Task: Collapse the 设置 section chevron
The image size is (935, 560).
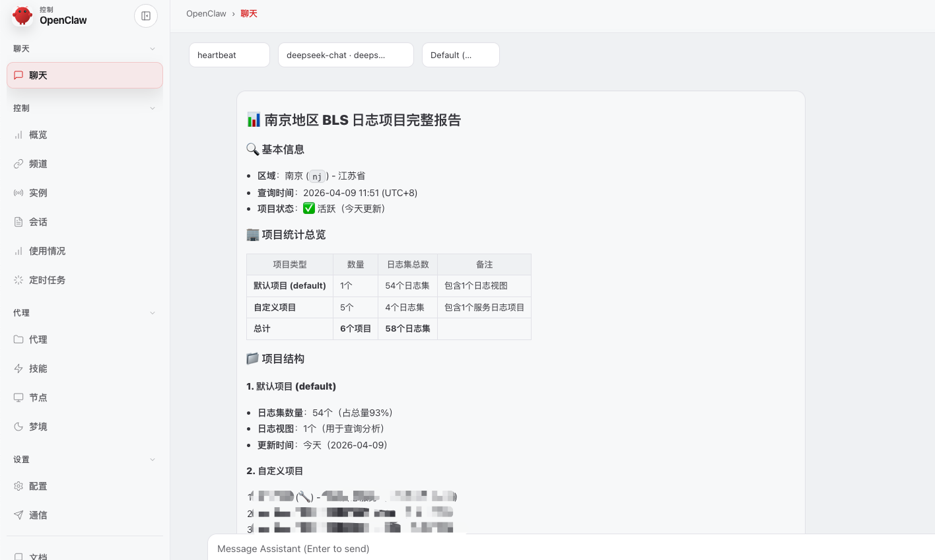Action: coord(153,460)
